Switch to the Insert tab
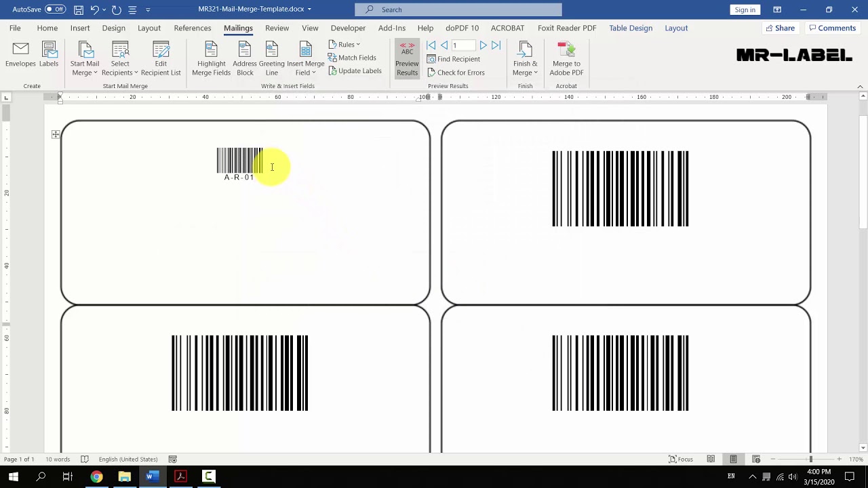 (x=80, y=28)
